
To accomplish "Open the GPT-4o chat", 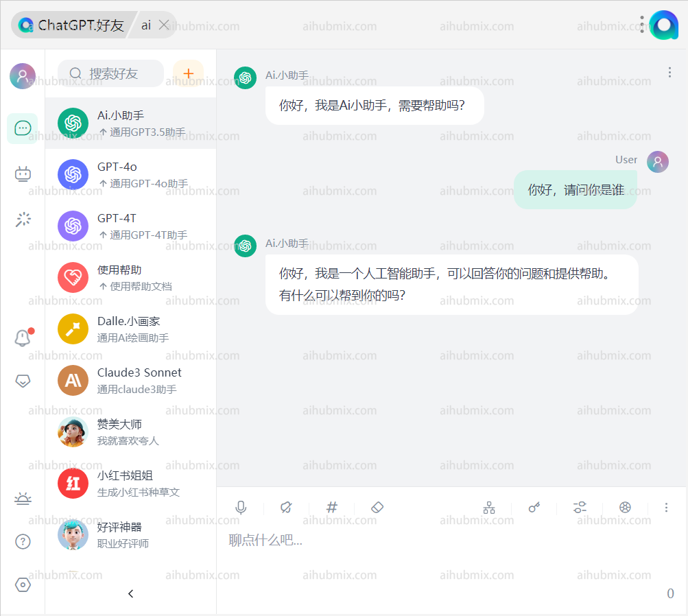I will (131, 175).
